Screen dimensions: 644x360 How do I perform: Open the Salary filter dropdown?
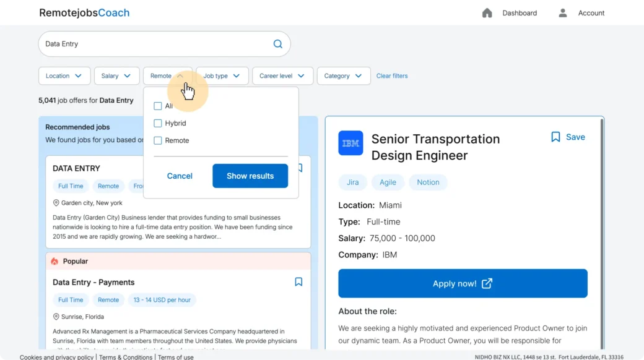point(116,76)
